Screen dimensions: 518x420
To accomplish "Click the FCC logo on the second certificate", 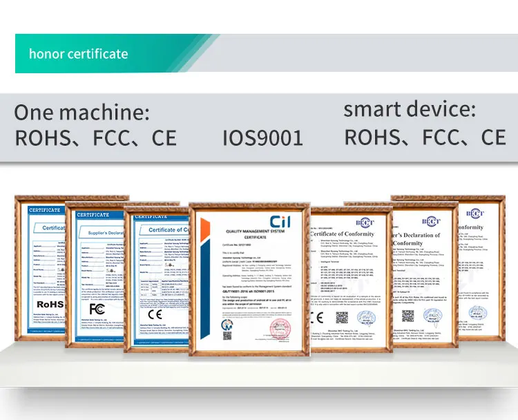I will 97,307.
